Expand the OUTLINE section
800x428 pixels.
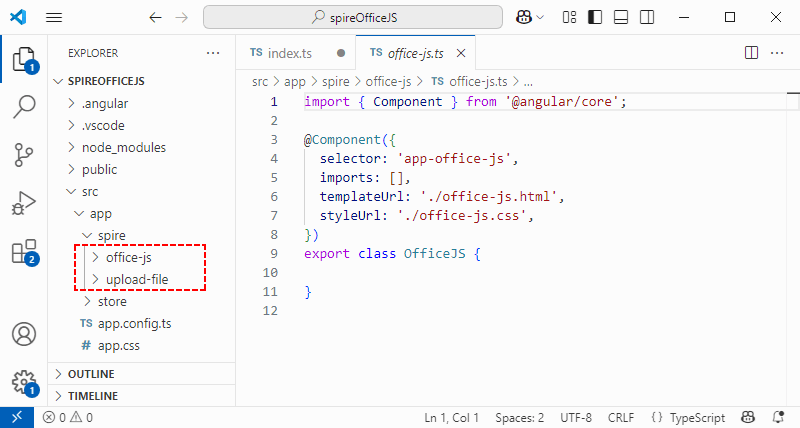[90, 374]
